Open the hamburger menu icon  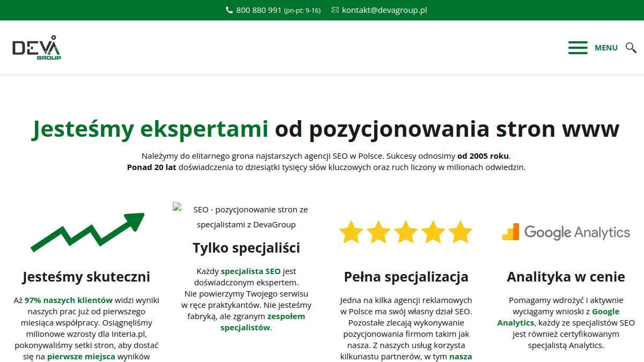pyautogui.click(x=578, y=48)
